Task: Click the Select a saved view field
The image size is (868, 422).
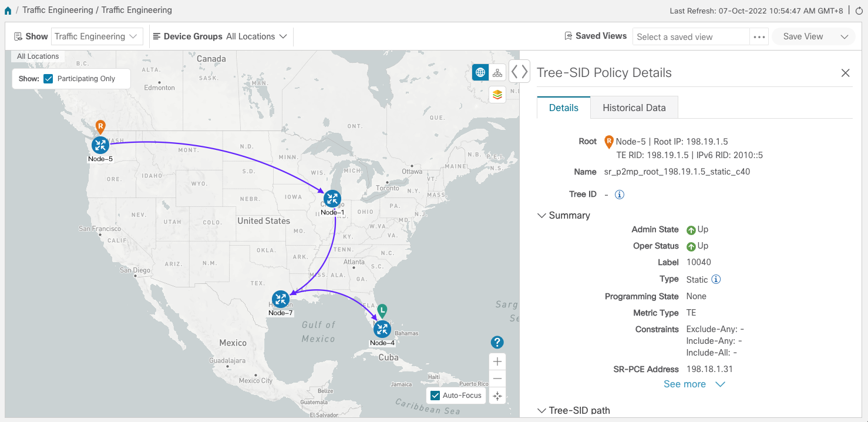Action: tap(691, 36)
